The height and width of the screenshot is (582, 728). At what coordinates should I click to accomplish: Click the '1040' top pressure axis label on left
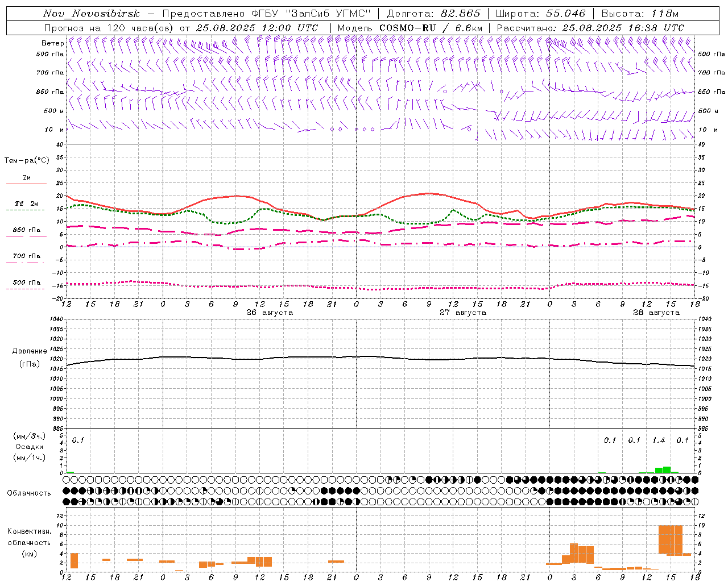[57, 319]
